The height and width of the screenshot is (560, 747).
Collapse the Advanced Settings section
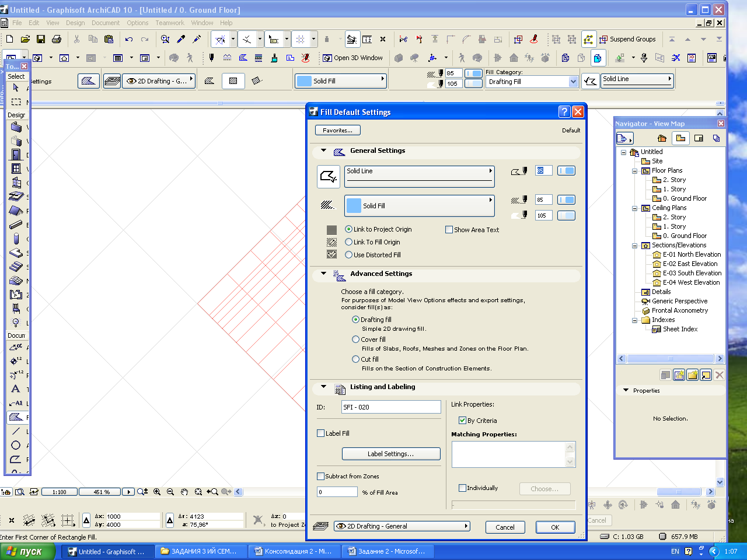pyautogui.click(x=323, y=274)
